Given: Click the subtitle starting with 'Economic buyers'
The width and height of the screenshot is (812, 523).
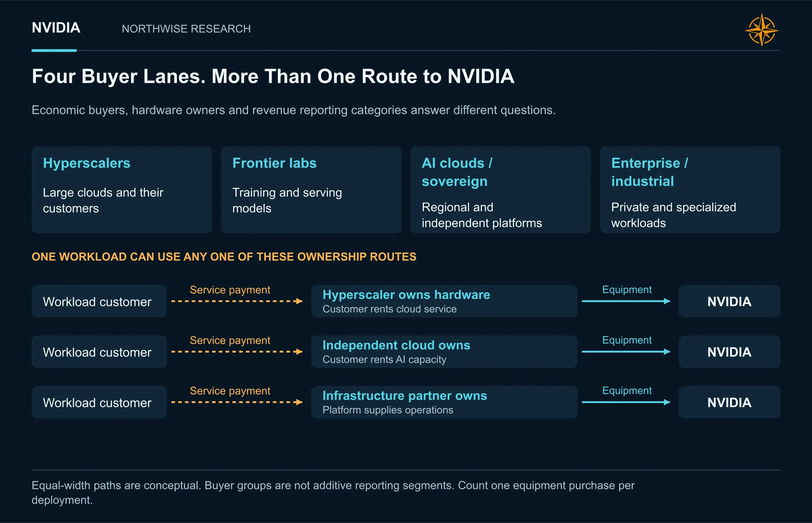Looking at the screenshot, I should coord(294,110).
